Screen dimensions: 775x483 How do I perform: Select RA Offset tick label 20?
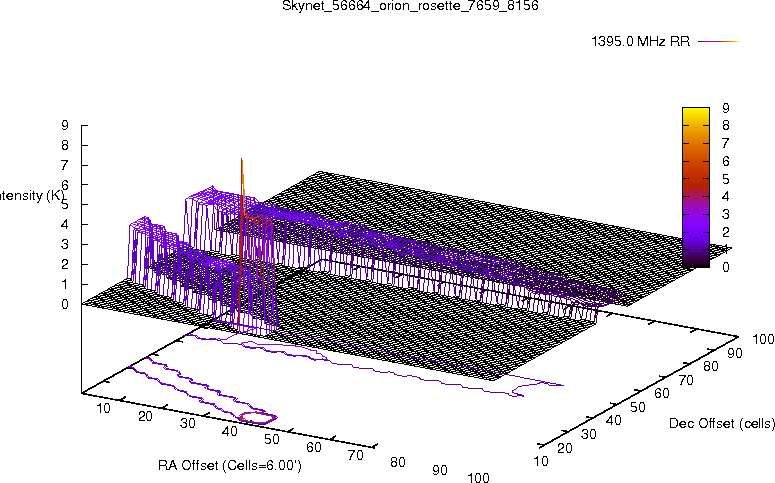tap(145, 416)
